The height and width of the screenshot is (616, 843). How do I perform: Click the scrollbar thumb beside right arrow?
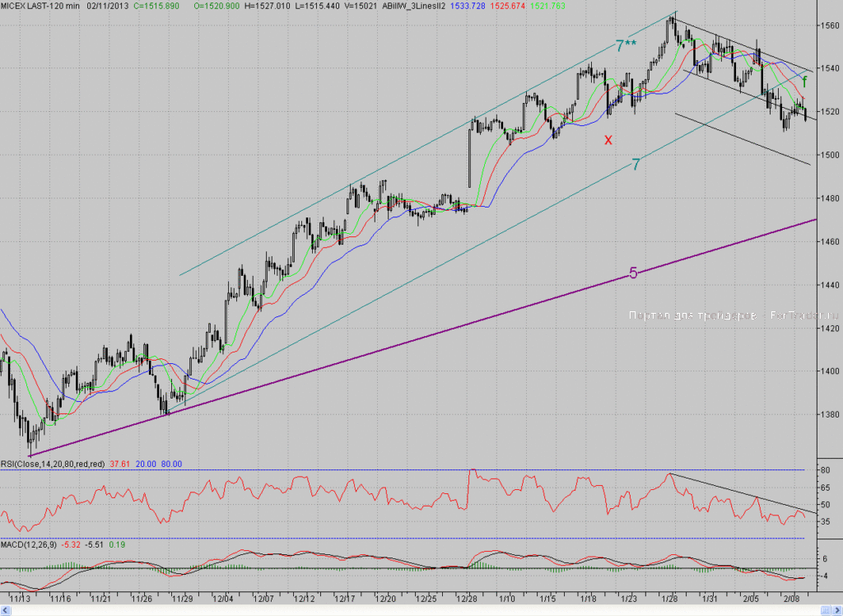[x=825, y=610]
